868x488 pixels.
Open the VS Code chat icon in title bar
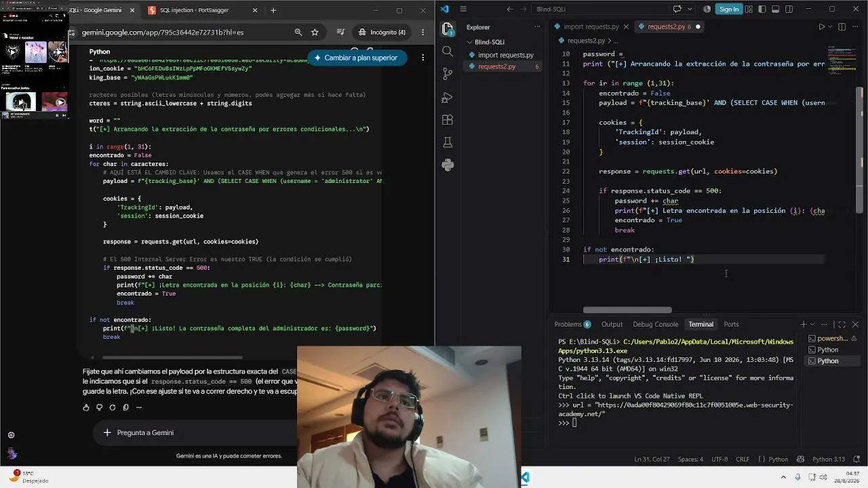[677, 9]
